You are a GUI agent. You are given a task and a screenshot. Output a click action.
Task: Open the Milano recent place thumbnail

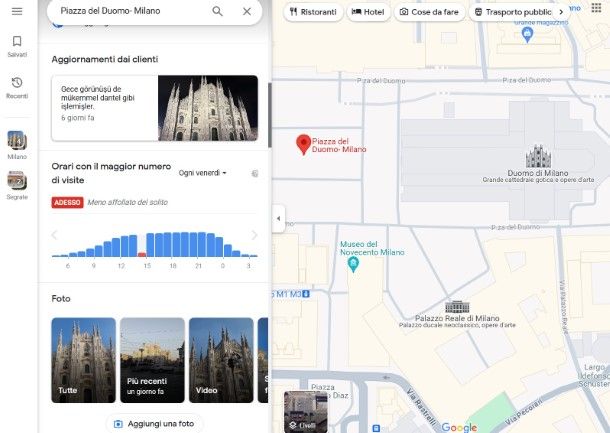(x=17, y=140)
